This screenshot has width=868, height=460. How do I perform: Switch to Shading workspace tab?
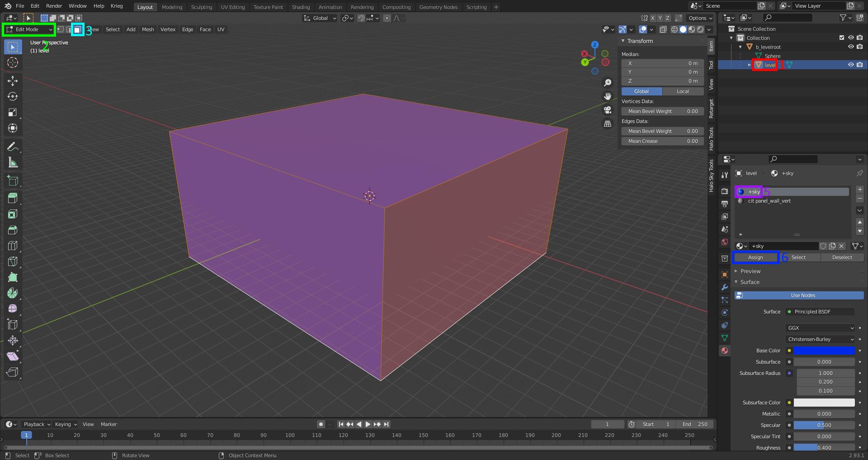click(x=301, y=7)
